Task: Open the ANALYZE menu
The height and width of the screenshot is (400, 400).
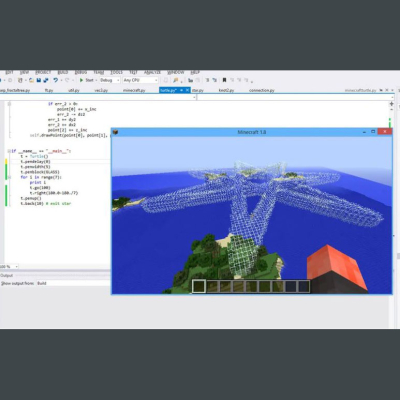Action: pos(152,72)
